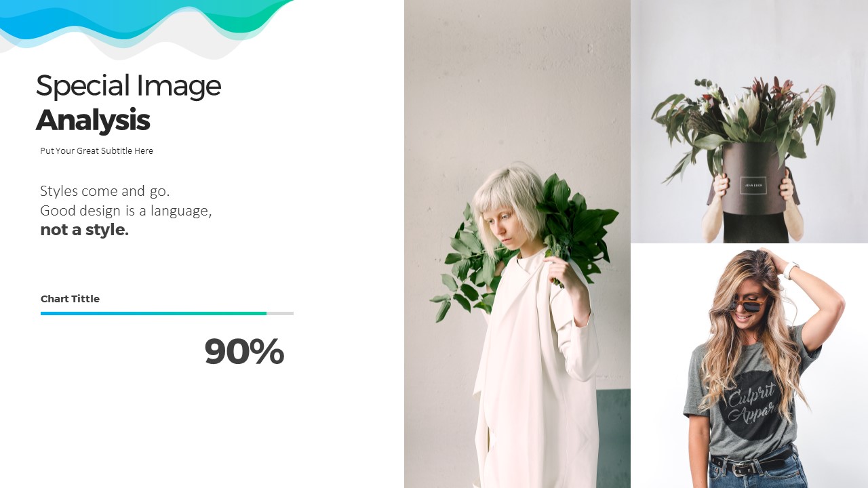868x488 pixels.
Task: Select the photo of the woman in the white coat
Action: pos(517,244)
